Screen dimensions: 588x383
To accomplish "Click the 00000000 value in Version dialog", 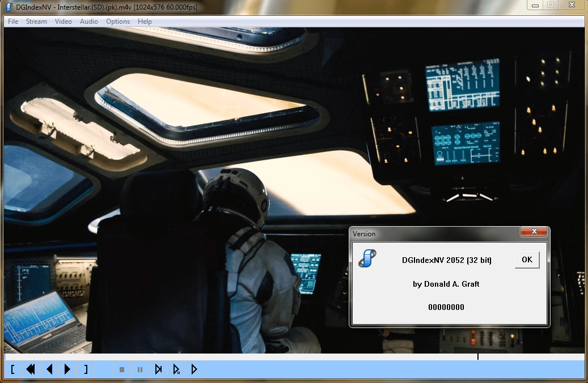I will click(x=446, y=307).
